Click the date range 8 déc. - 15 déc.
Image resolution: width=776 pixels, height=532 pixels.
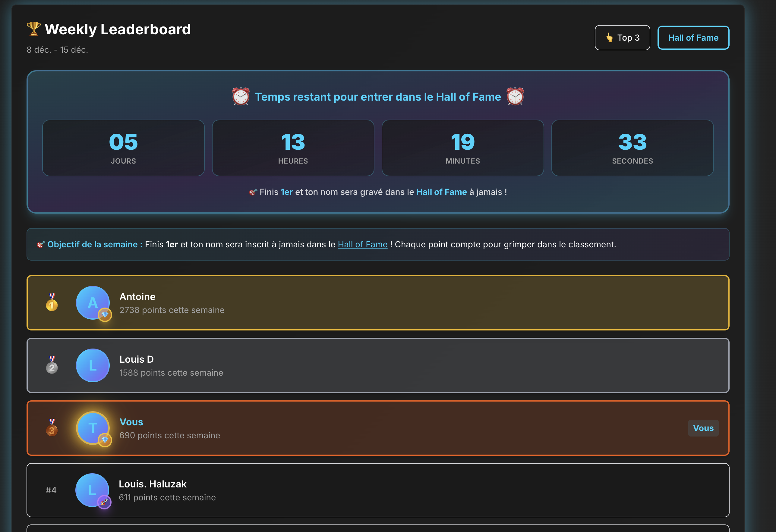click(x=58, y=50)
